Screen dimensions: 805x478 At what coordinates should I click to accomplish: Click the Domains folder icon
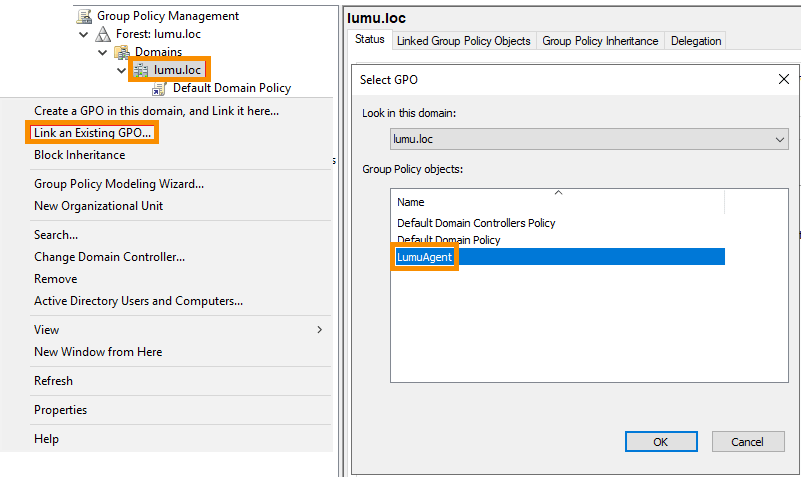tap(122, 52)
